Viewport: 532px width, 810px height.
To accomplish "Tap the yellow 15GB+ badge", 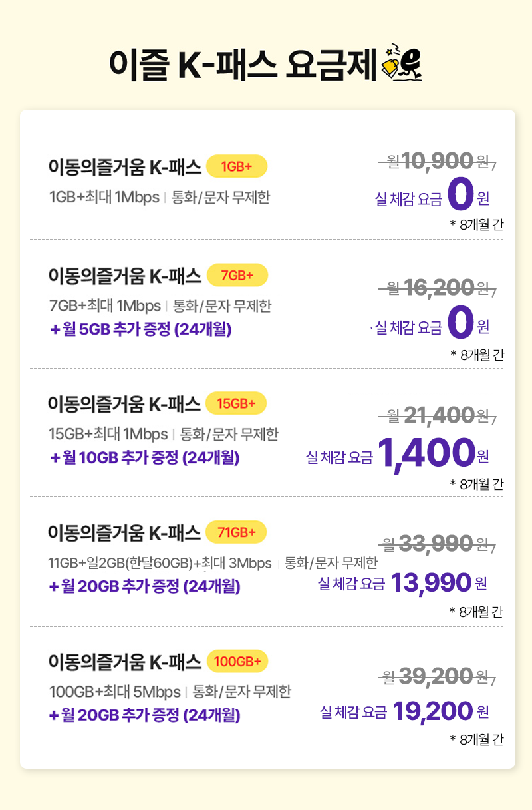I will click(236, 403).
